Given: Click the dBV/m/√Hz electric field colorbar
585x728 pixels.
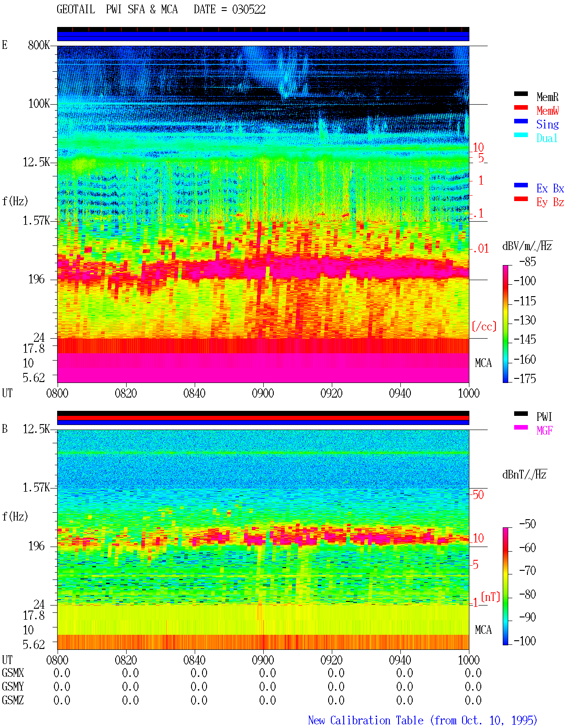Looking at the screenshot, I should tap(505, 324).
